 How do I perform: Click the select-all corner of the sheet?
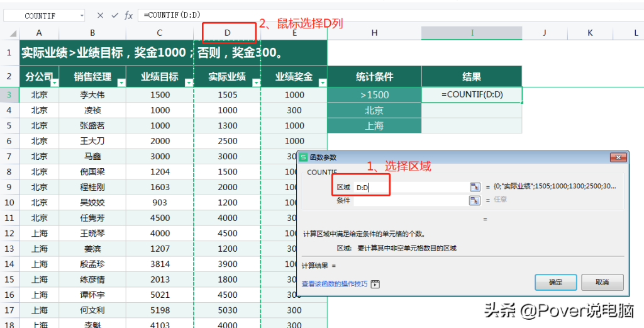[x=9, y=33]
